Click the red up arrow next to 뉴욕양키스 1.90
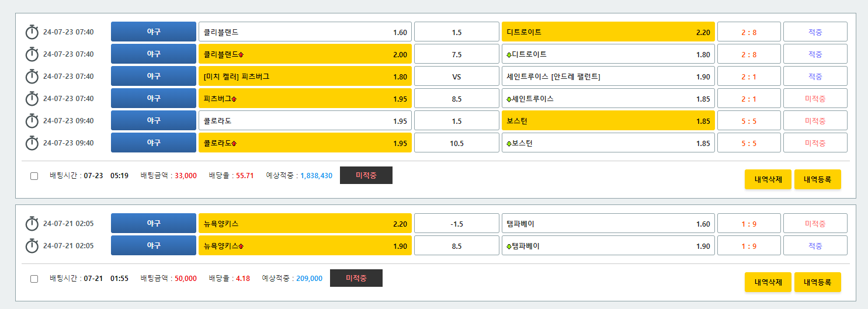868x309 pixels. coord(241,246)
